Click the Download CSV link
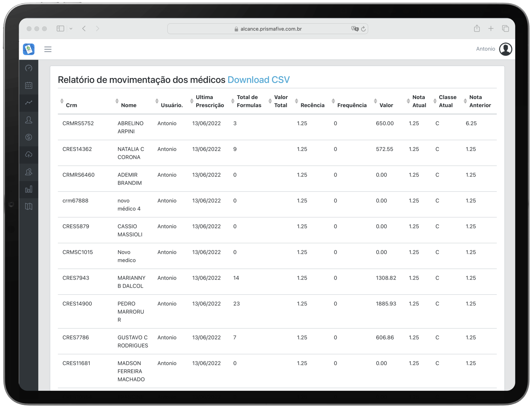Viewport: 532px width, 408px height. pos(258,80)
